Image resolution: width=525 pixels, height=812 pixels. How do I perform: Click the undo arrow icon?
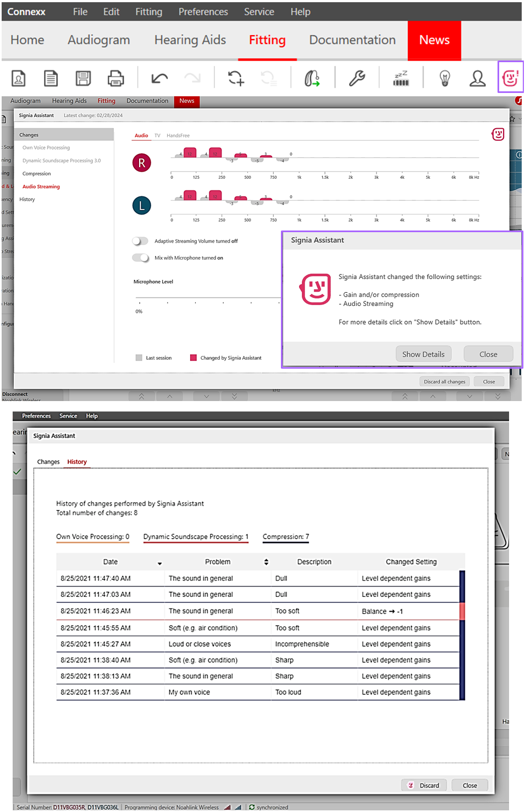pos(159,79)
